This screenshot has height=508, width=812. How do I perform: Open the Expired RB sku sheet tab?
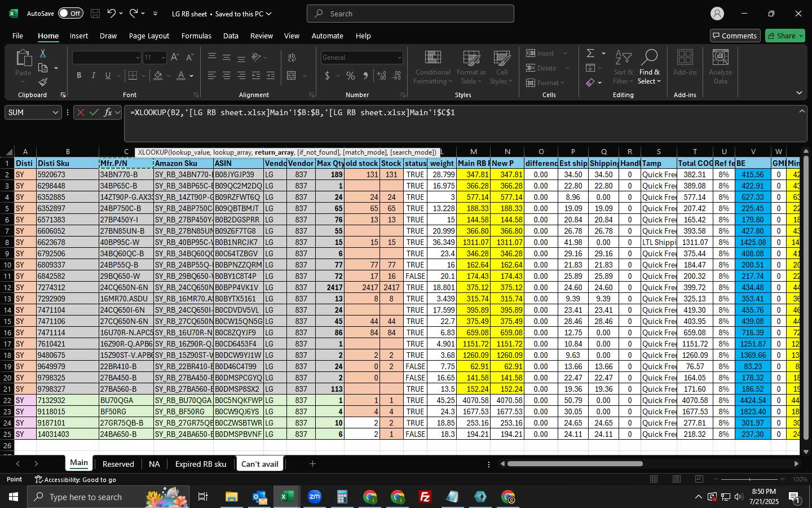(201, 464)
